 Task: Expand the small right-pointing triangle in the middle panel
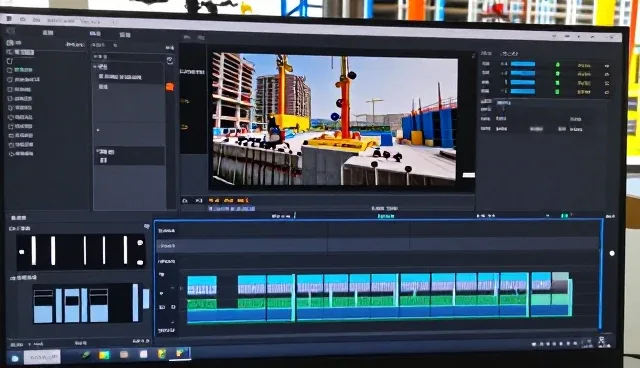98,130
